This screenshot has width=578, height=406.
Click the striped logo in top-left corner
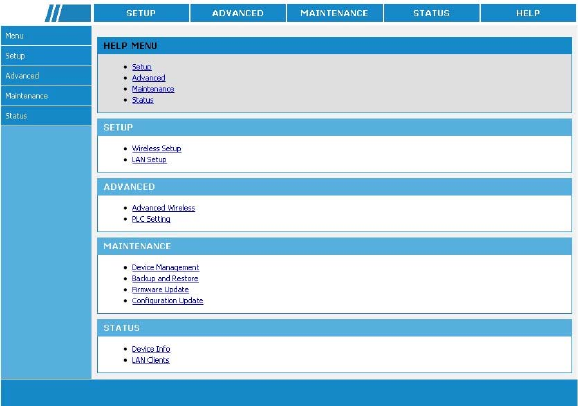click(68, 13)
